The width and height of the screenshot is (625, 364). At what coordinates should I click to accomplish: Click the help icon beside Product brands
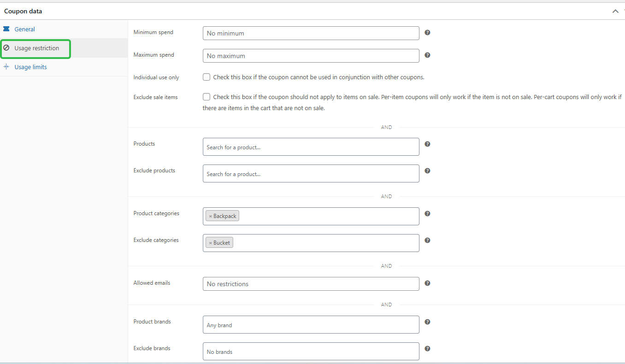pyautogui.click(x=427, y=322)
